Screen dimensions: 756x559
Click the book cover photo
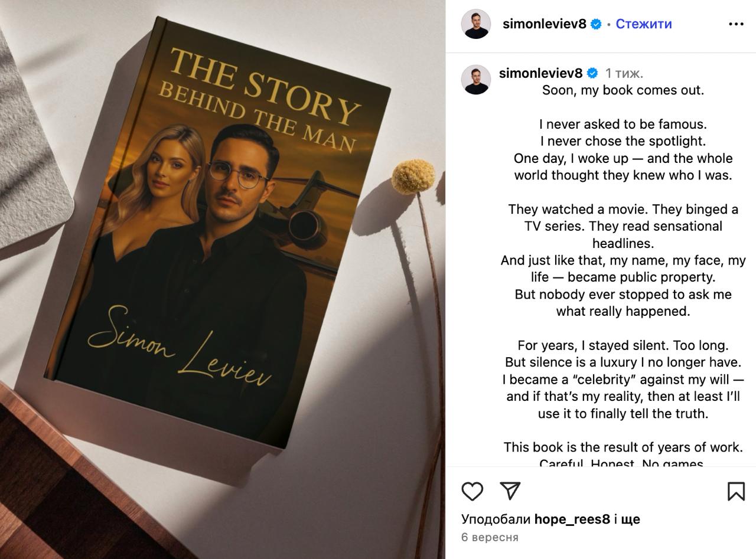click(x=223, y=279)
